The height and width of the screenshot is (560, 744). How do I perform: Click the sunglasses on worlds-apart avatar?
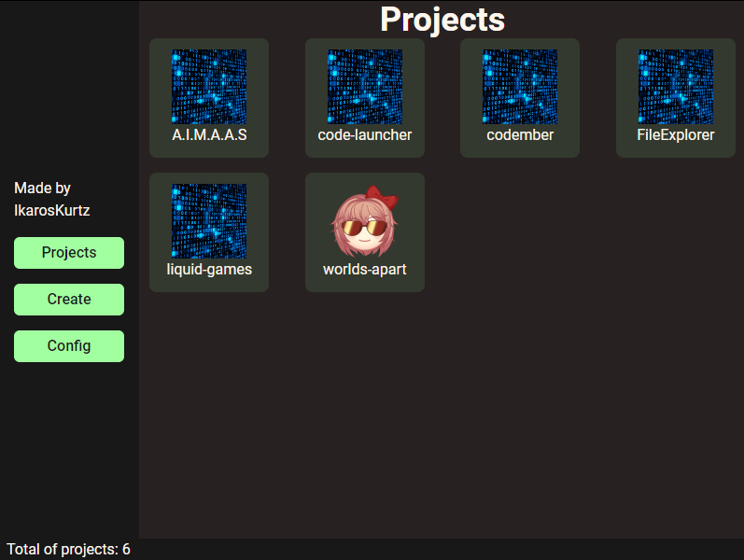click(364, 228)
